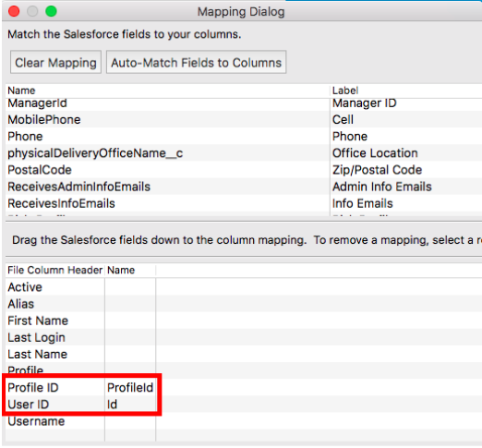Image resolution: width=482 pixels, height=448 pixels.
Task: Click Auto-Match Fields to Columns button
Action: (x=196, y=62)
